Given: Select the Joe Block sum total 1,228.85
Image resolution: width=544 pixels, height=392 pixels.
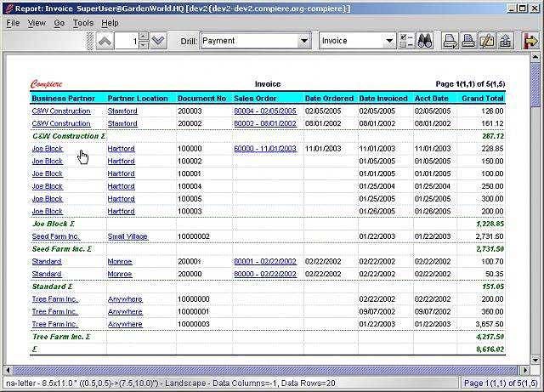Looking at the screenshot, I should point(490,224).
